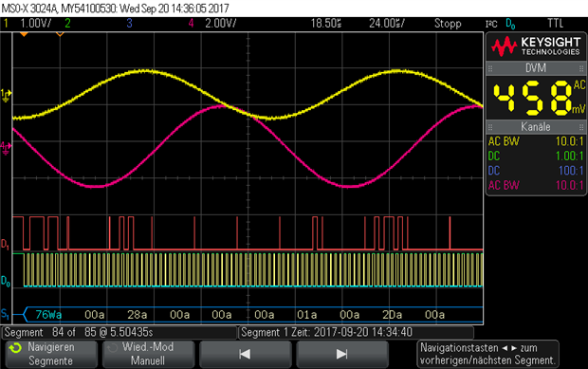Click the Kanäle panel right drag handle
Image resolution: width=588 pixels, height=369 pixels.
[x=580, y=127]
